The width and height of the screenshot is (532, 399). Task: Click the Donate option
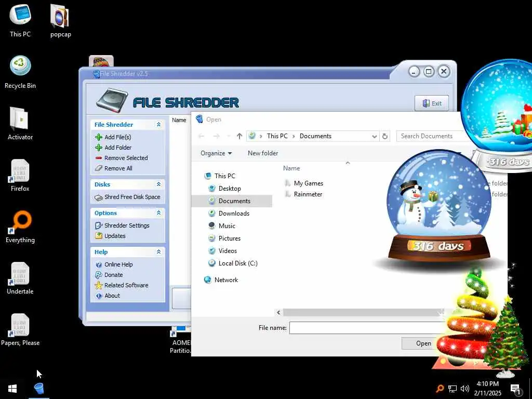tap(113, 275)
